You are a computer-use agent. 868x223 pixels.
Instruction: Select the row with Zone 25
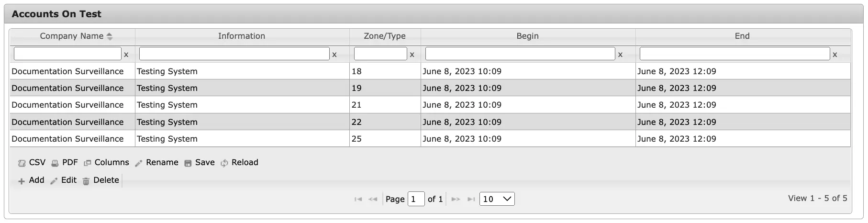coord(430,139)
